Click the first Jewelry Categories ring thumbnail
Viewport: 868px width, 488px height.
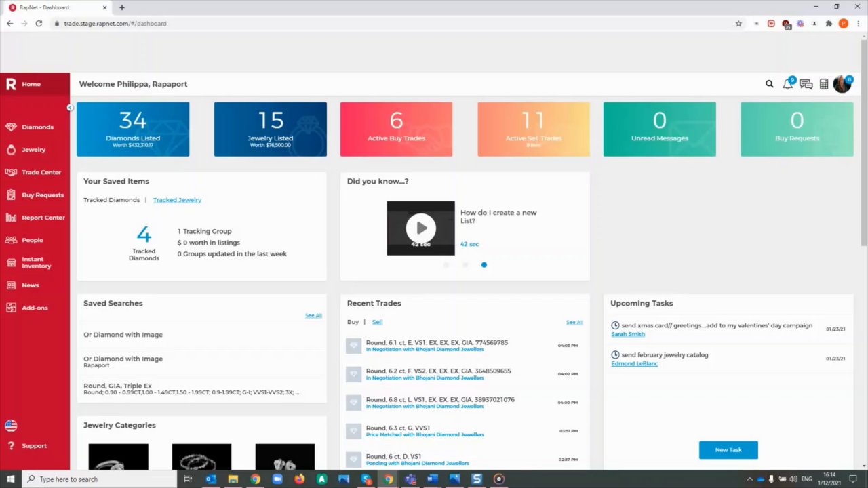pyautogui.click(x=118, y=456)
